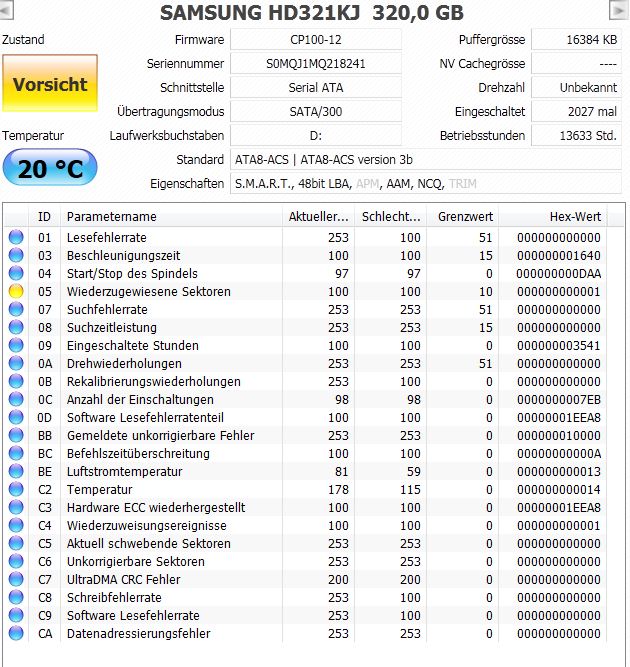Sort by the Parametername column header
The height and width of the screenshot is (667, 630).
[171, 217]
